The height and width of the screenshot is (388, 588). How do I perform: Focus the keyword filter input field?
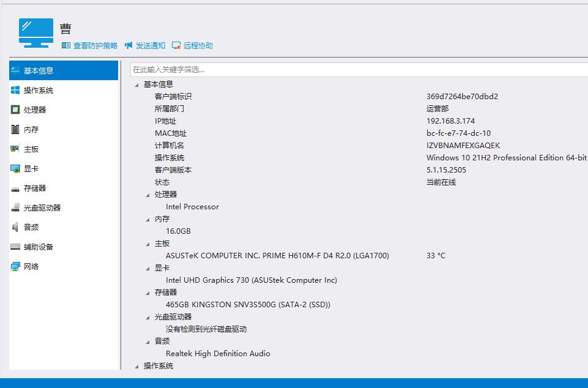[x=359, y=69]
